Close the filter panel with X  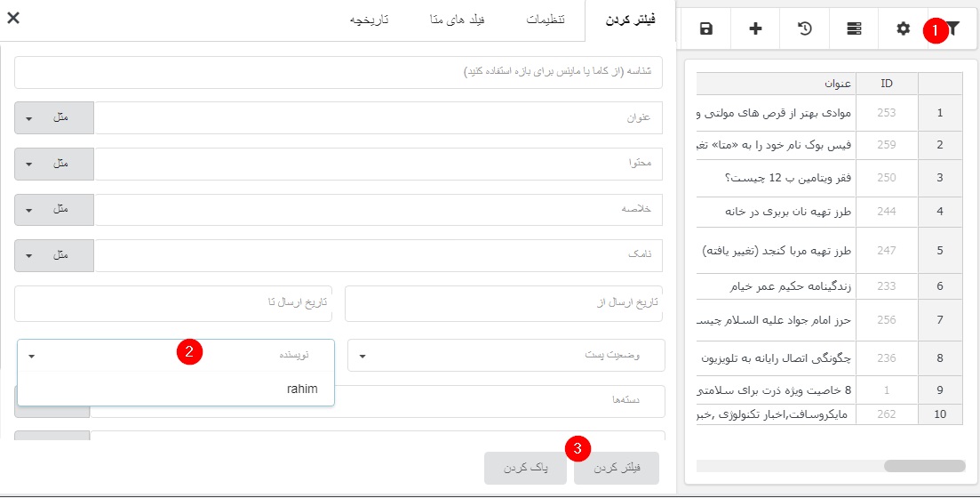click(13, 18)
